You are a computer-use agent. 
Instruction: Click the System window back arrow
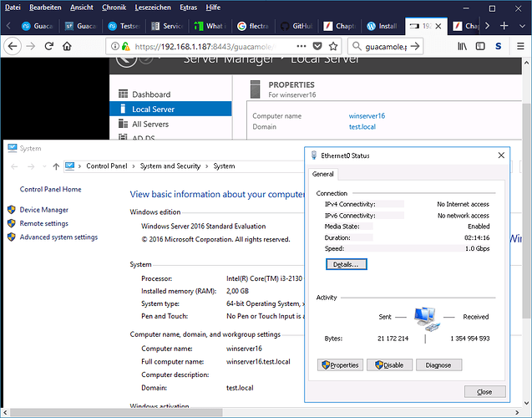(x=14, y=166)
